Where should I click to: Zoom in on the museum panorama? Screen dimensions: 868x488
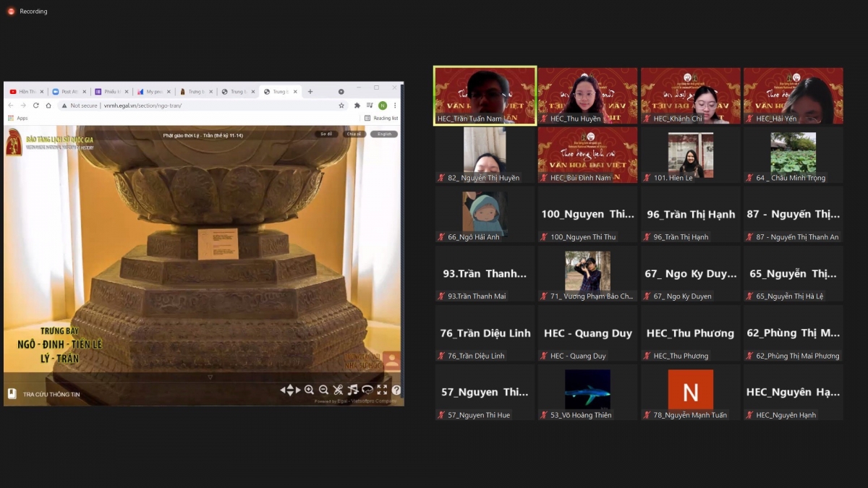309,390
